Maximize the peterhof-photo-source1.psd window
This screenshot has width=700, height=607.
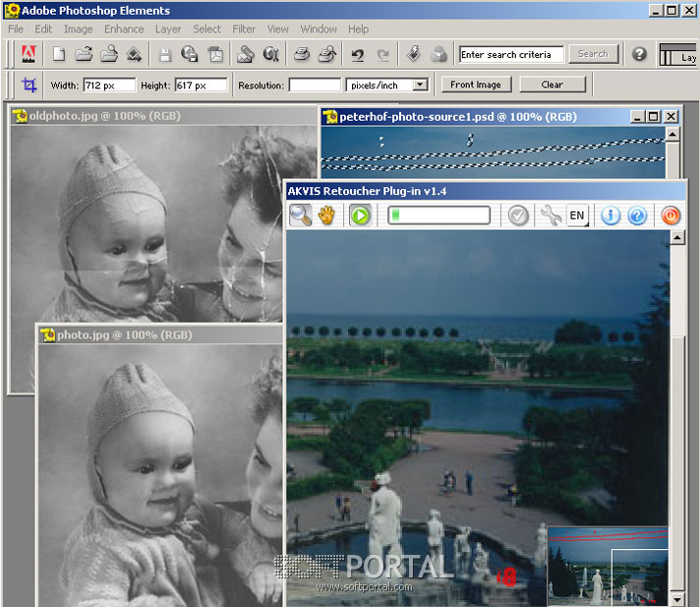[654, 117]
